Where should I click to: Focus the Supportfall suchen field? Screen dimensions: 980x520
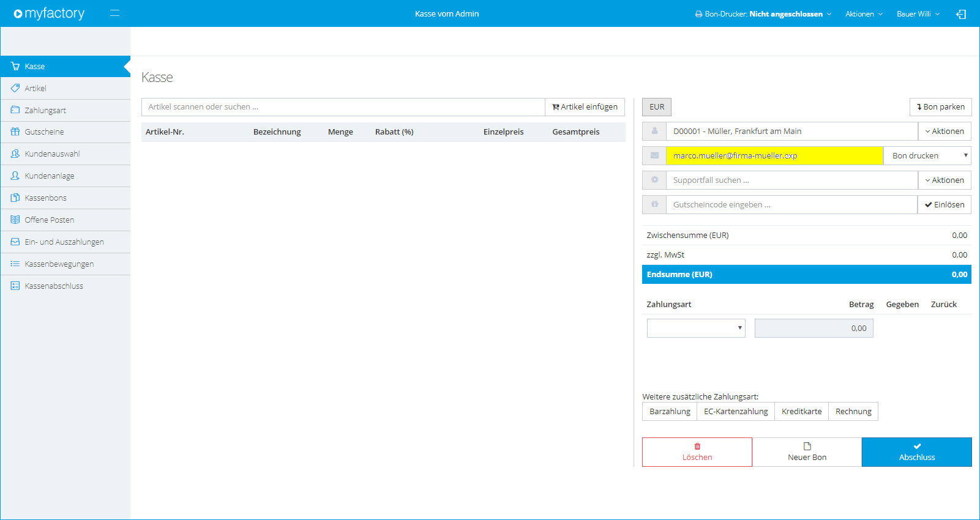(x=792, y=180)
